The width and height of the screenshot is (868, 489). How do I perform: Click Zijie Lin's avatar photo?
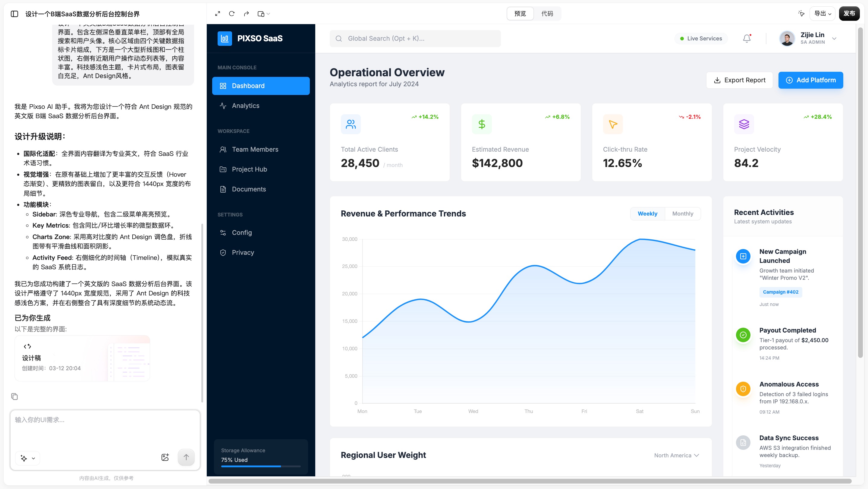point(787,38)
